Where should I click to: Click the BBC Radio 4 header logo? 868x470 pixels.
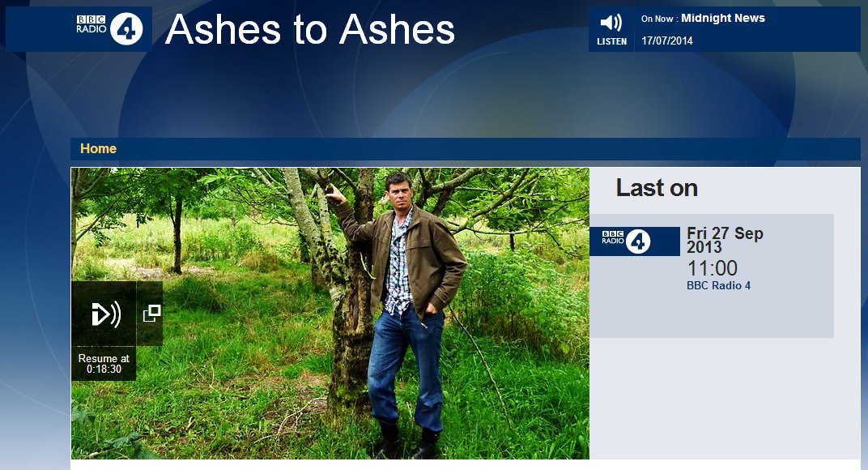(109, 29)
